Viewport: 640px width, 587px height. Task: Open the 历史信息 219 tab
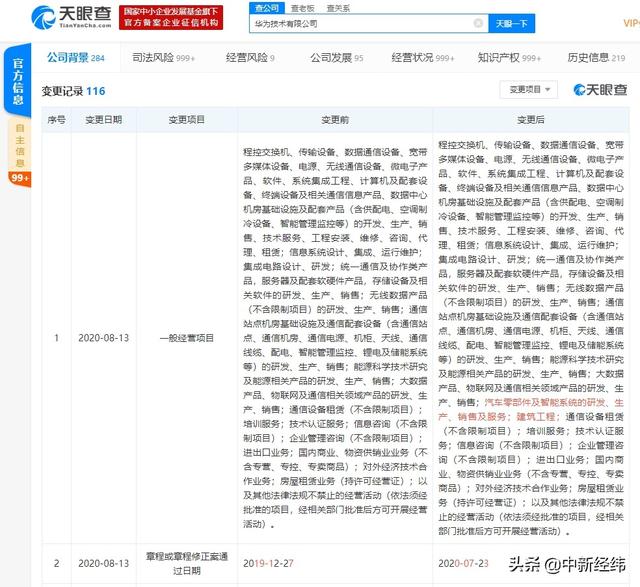tap(596, 58)
